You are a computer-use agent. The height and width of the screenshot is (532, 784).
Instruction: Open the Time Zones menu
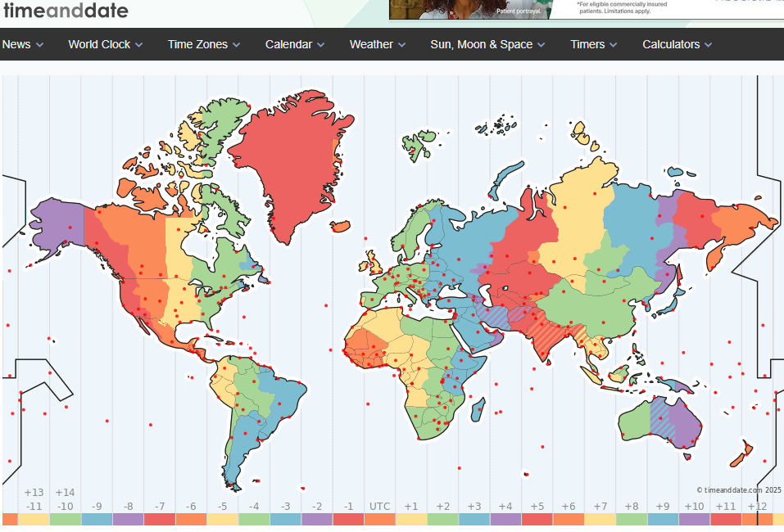click(204, 44)
